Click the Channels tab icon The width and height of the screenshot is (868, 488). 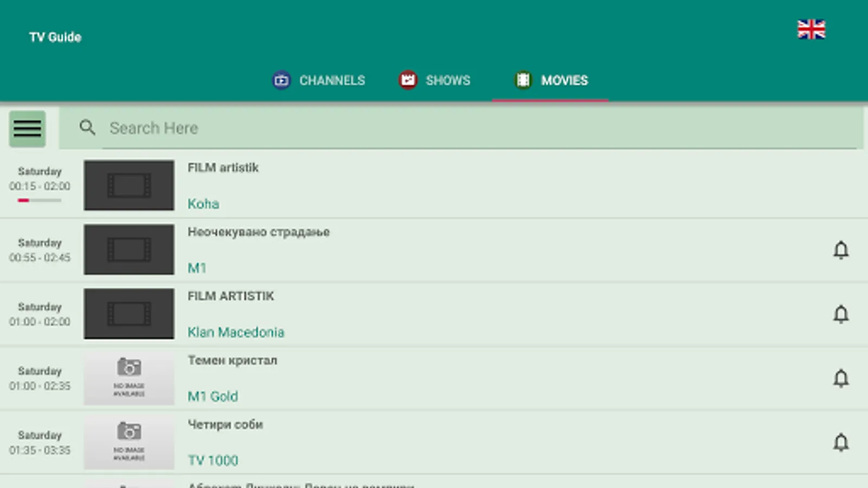click(x=281, y=80)
